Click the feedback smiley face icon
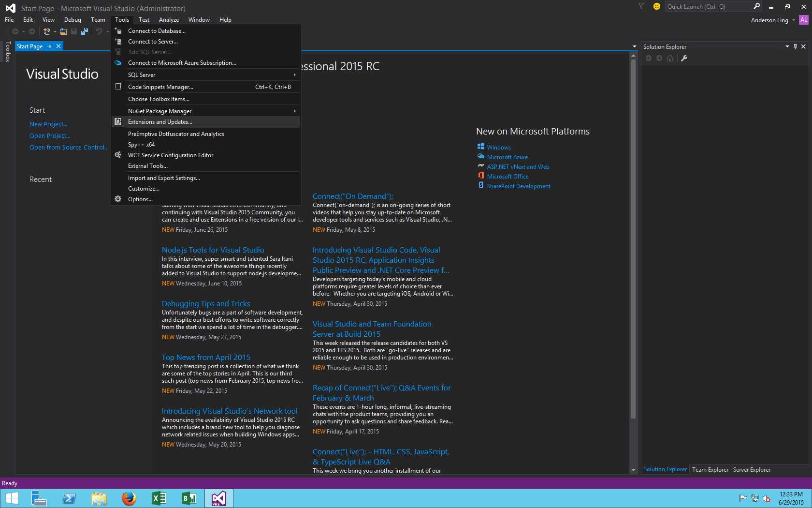This screenshot has height=508, width=812. (x=656, y=6)
